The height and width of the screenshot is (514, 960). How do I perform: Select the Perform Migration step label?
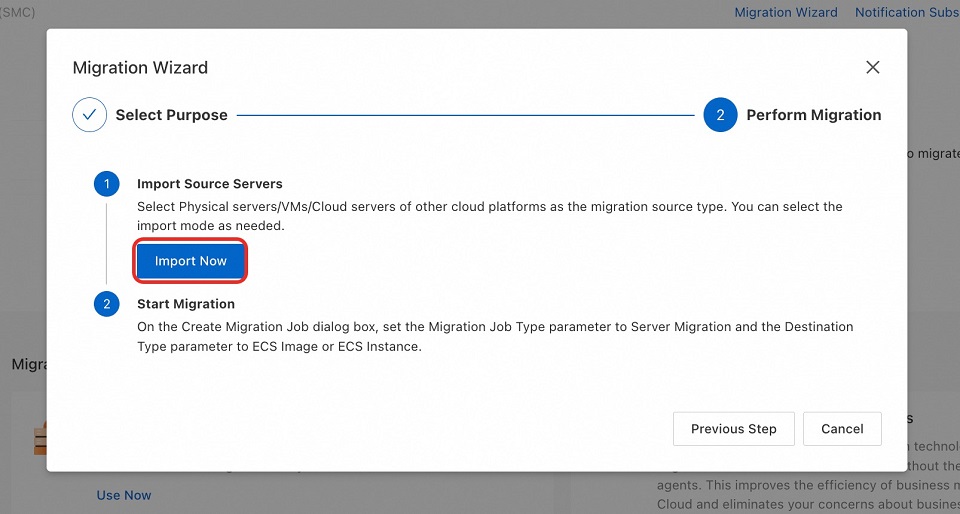point(814,115)
